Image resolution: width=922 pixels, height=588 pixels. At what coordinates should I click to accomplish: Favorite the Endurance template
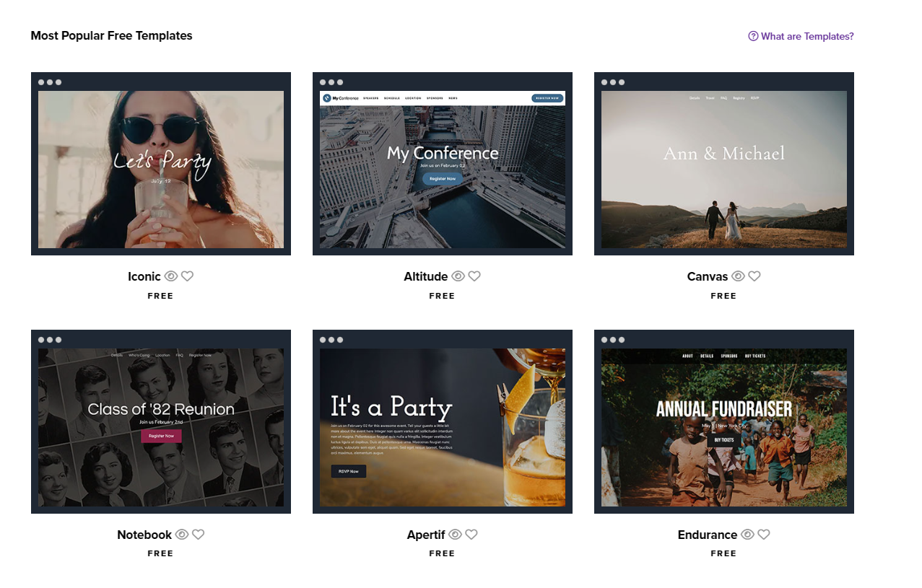coord(764,535)
